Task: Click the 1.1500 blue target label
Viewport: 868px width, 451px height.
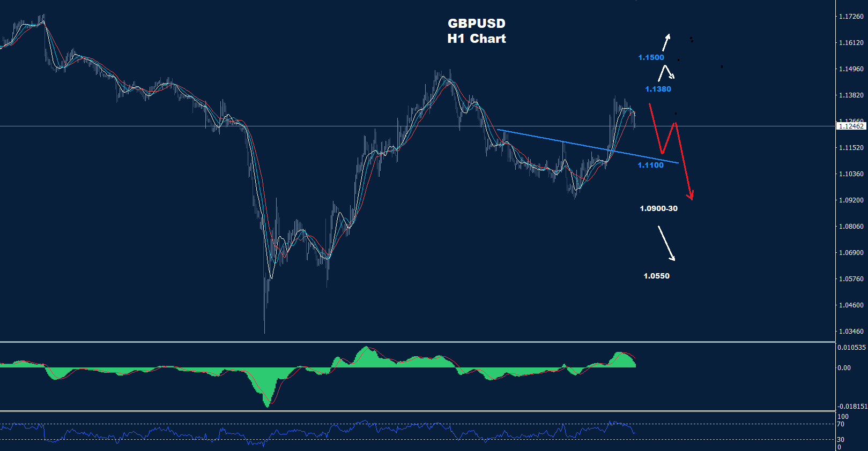Action: pyautogui.click(x=651, y=57)
